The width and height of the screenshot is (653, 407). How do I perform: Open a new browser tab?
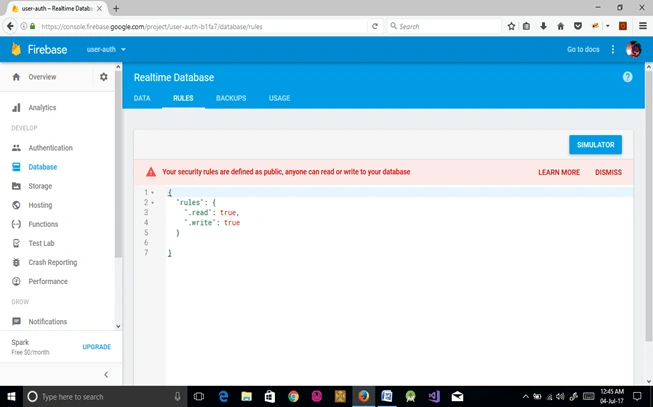pyautogui.click(x=116, y=8)
